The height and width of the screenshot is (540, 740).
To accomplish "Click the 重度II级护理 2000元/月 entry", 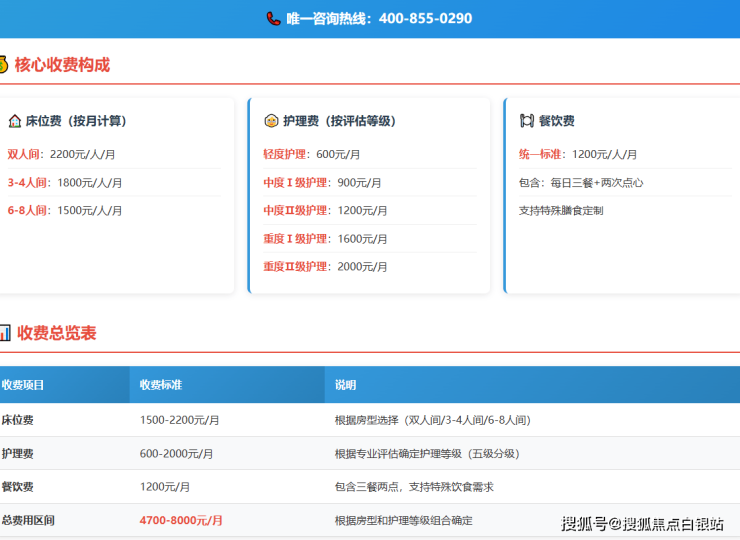I will click(x=325, y=267).
